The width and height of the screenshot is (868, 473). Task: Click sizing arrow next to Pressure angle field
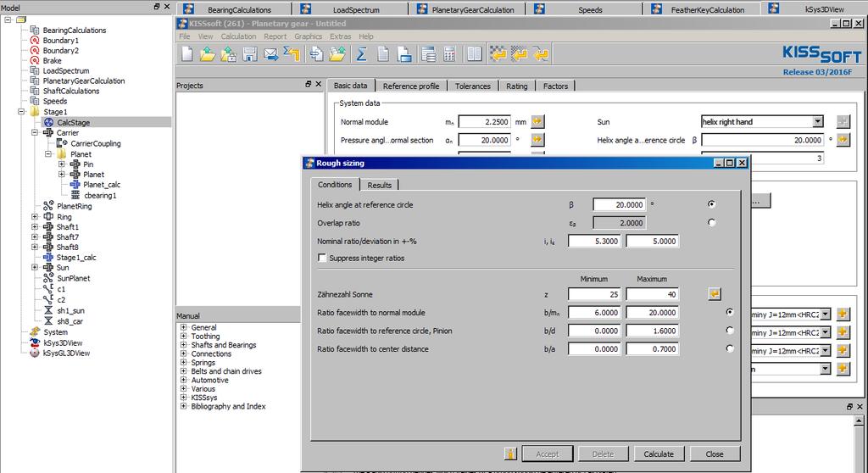coord(537,140)
